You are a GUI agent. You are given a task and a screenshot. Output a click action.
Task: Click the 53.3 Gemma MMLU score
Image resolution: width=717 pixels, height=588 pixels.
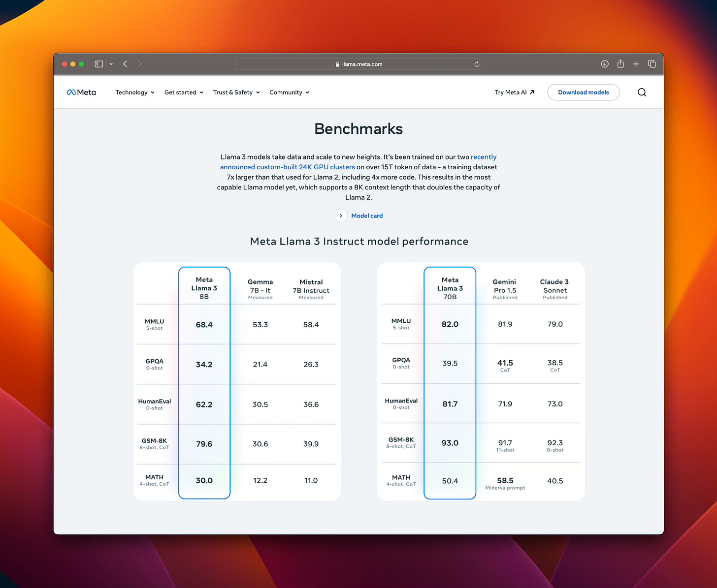(261, 325)
